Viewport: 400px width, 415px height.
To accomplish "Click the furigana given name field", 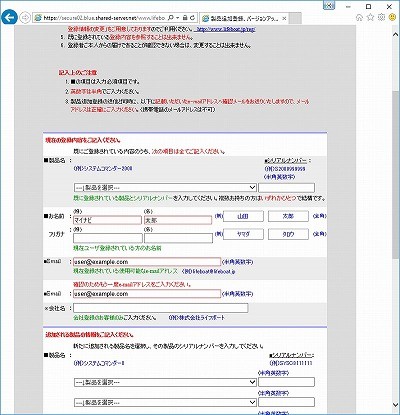I will (x=178, y=238).
